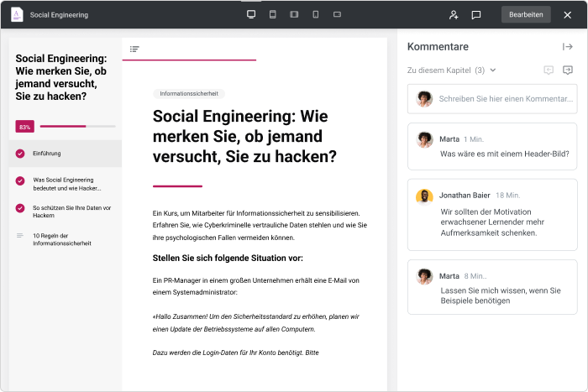588x392 pixels.
Task: Click the Einführung completed checkmark
Action: point(20,154)
